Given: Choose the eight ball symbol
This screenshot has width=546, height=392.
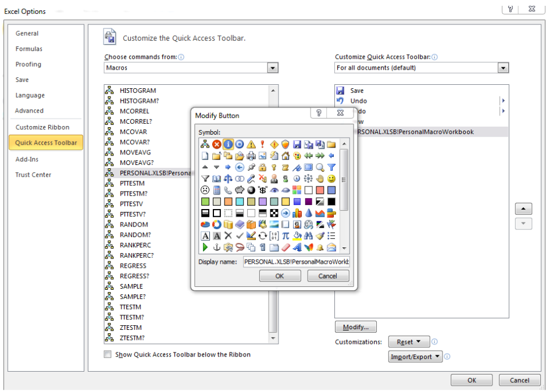Looking at the screenshot, I should click(x=251, y=190).
